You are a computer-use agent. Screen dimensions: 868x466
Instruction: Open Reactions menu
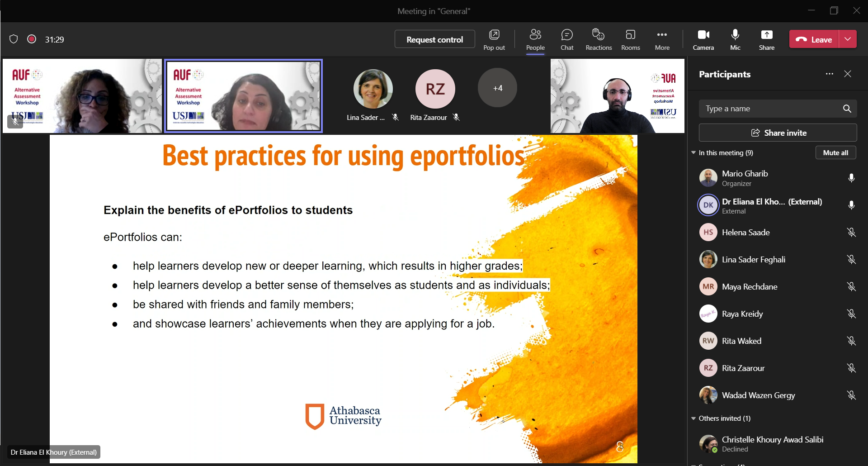click(x=599, y=39)
